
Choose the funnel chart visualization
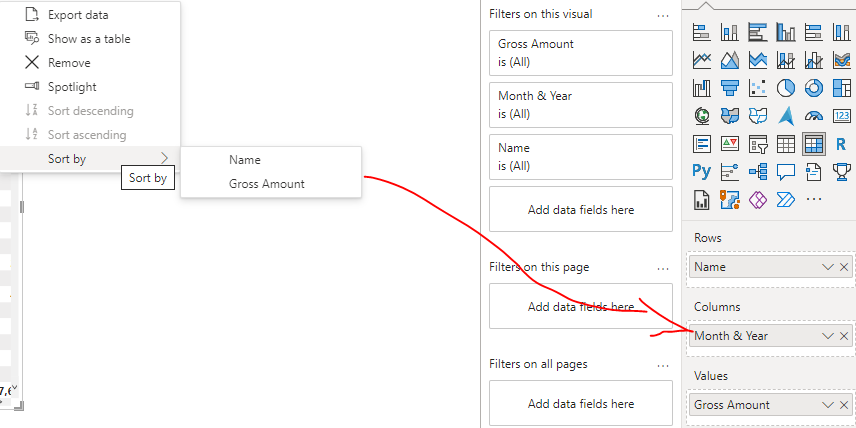(730, 87)
